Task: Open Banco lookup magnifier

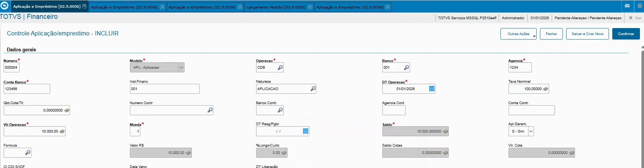Action: (x=406, y=68)
